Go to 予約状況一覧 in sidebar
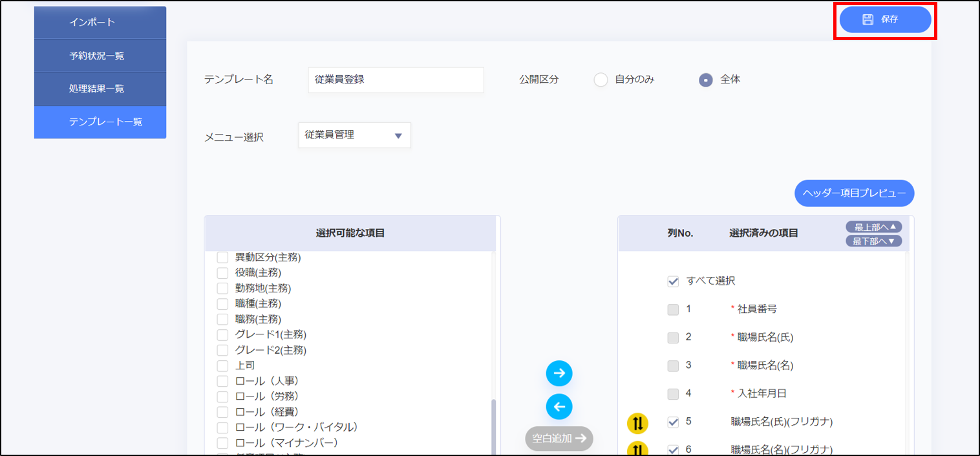The image size is (980, 456). [x=100, y=56]
